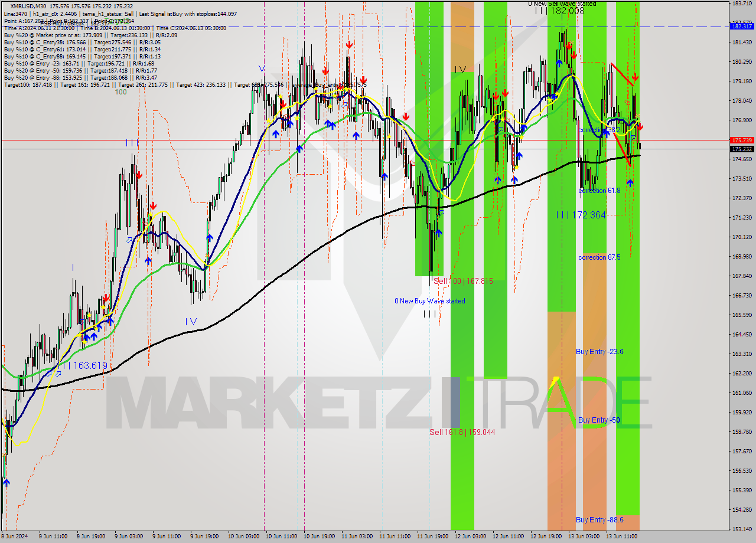The width and height of the screenshot is (756, 543).
Task: Click the '9 Jun 19:00' time axis label
Action: pos(203,537)
